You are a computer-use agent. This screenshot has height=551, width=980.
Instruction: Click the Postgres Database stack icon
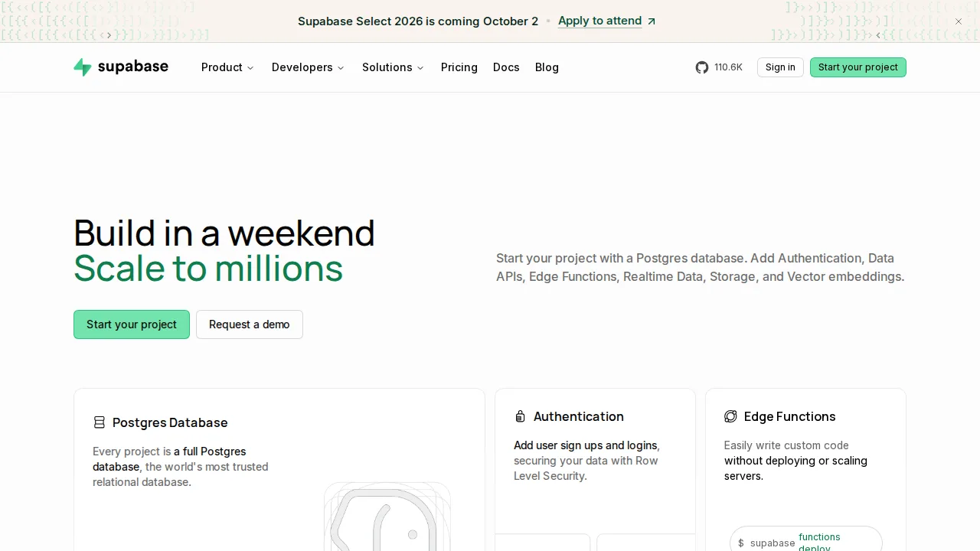click(100, 422)
